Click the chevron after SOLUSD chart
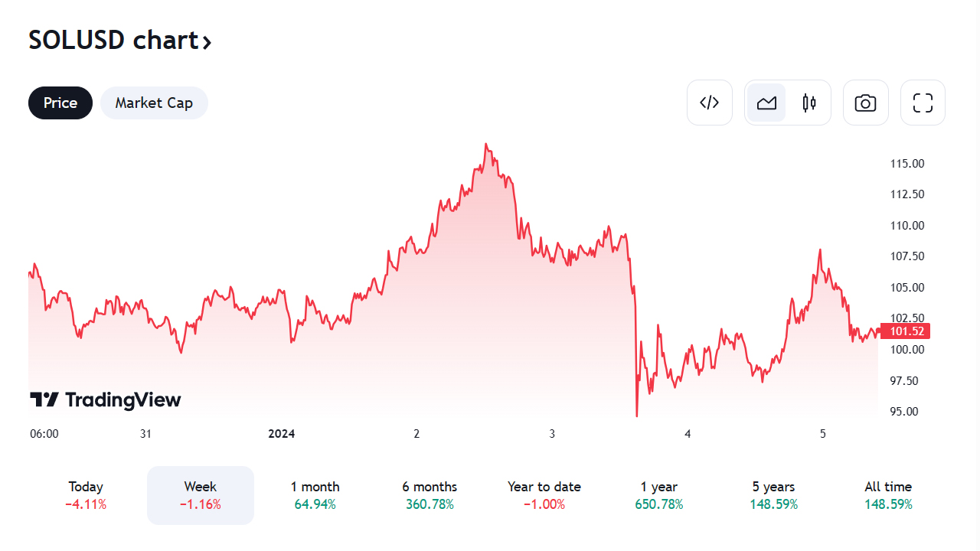The width and height of the screenshot is (980, 551). tap(207, 41)
